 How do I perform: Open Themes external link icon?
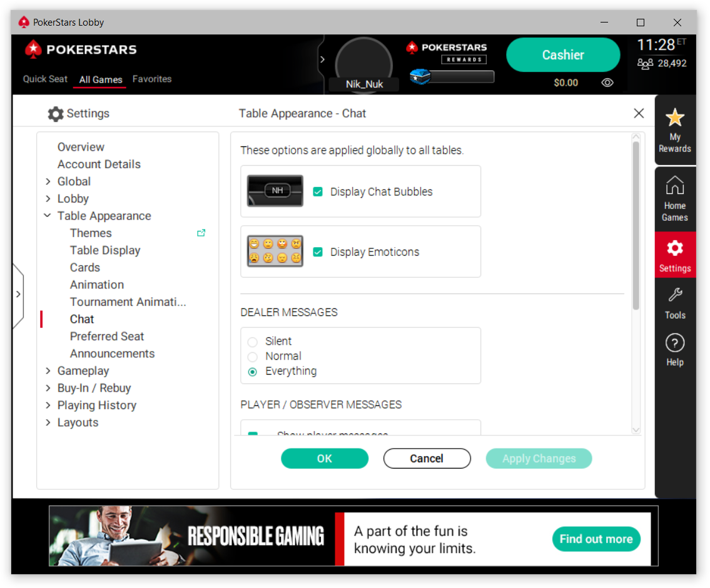[x=201, y=233]
